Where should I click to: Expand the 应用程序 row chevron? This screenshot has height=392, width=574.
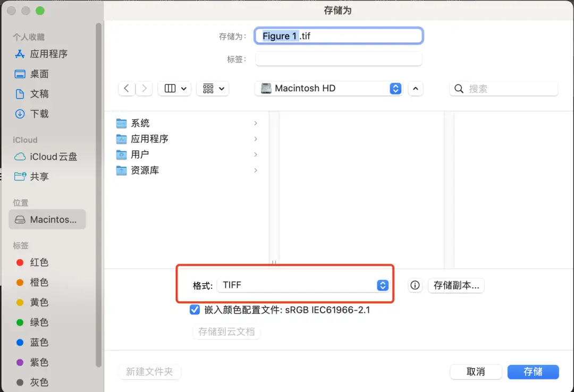tap(256, 139)
